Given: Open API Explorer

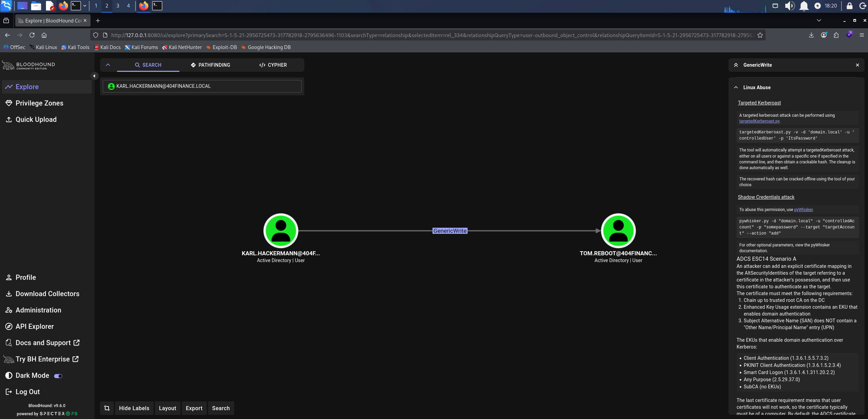Looking at the screenshot, I should (47, 326).
